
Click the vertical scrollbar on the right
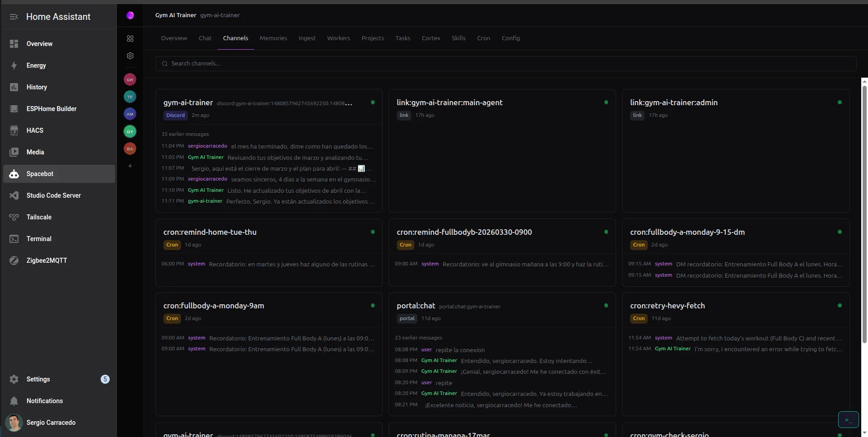click(x=864, y=212)
